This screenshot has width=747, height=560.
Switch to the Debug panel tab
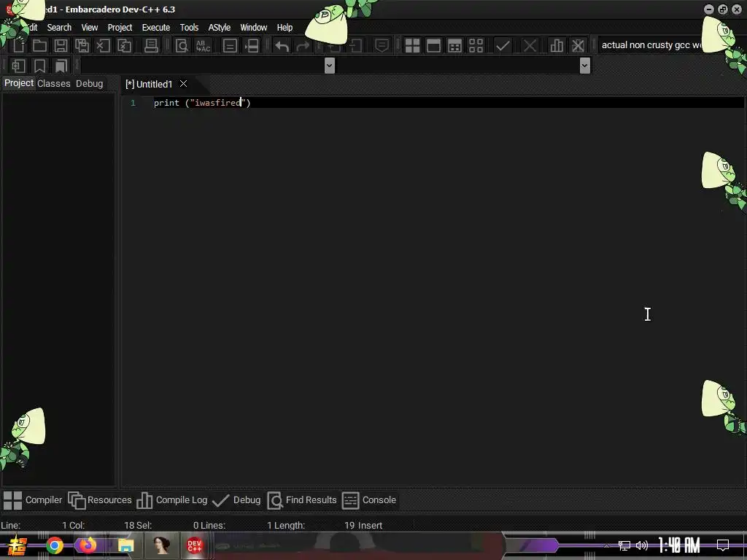89,84
